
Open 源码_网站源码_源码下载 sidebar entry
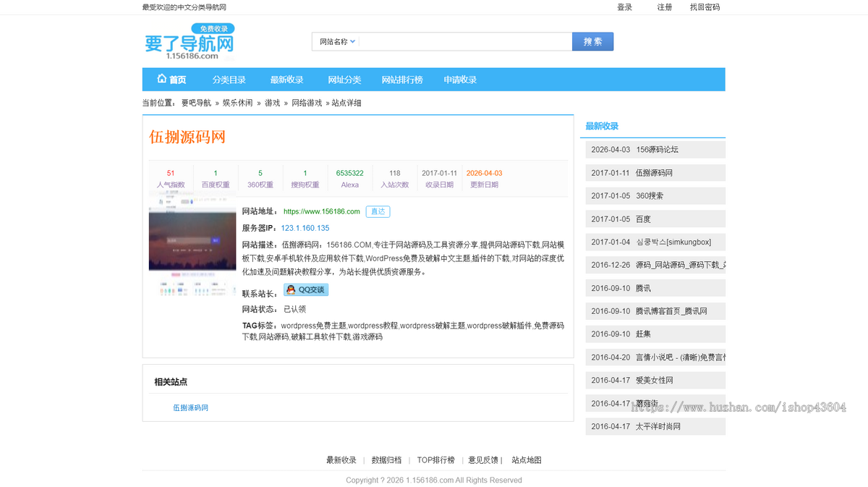tap(681, 265)
